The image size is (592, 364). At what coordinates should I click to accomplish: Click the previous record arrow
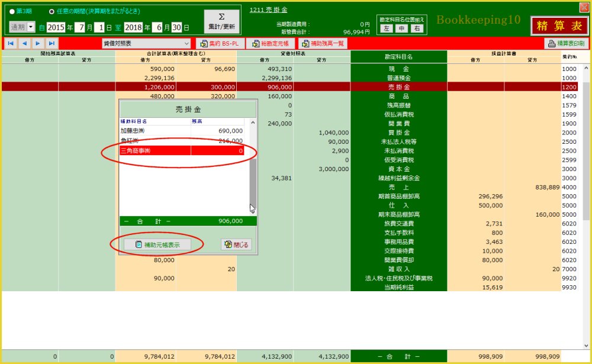(24, 43)
